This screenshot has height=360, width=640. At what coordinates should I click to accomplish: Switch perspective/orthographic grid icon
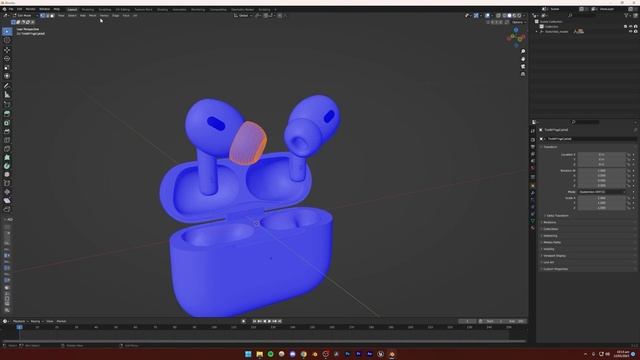pyautogui.click(x=523, y=74)
